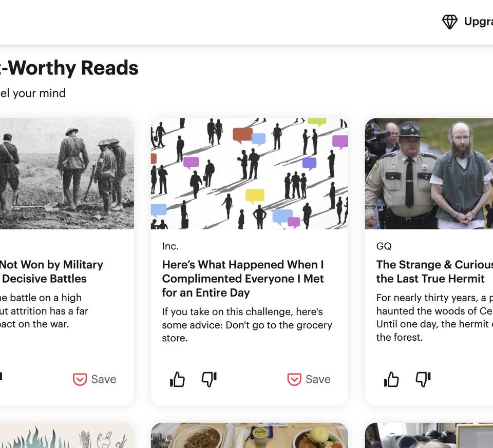This screenshot has width=493, height=448.
Task: Click the Upgrade diamond icon
Action: (450, 22)
